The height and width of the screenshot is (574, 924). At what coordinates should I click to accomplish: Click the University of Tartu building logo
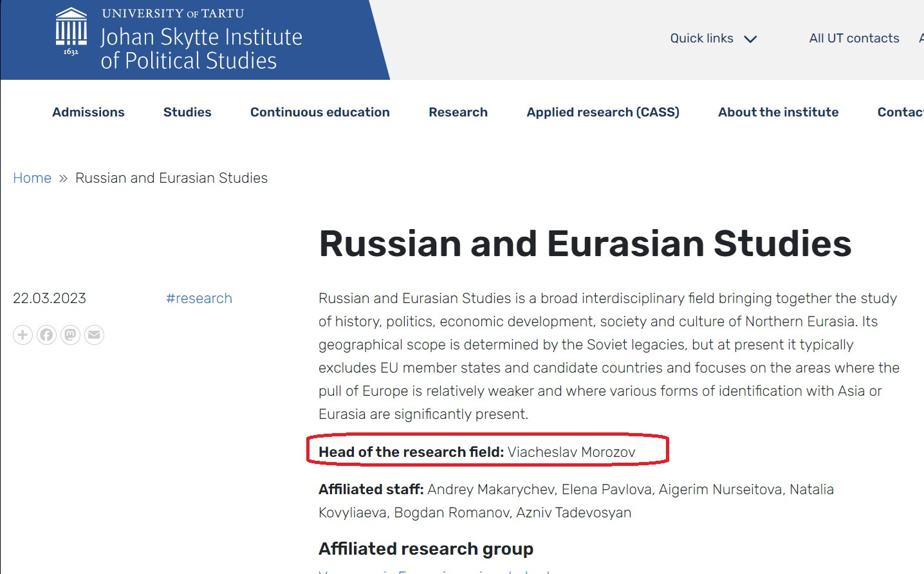[x=71, y=31]
